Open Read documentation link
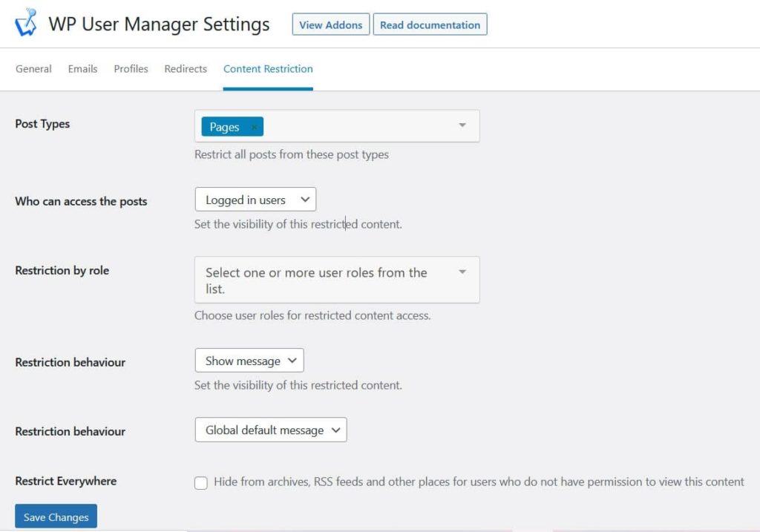Screen dimensions: 760x532 430,24
